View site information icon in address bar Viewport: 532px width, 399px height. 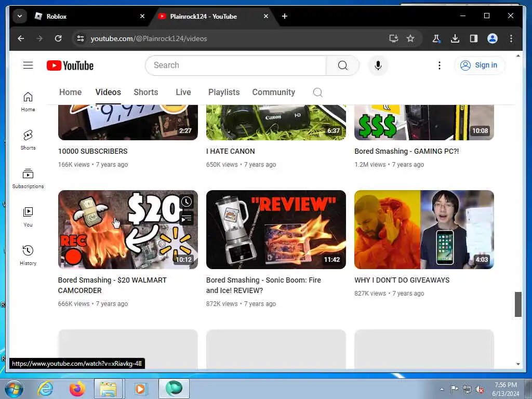coord(81,38)
